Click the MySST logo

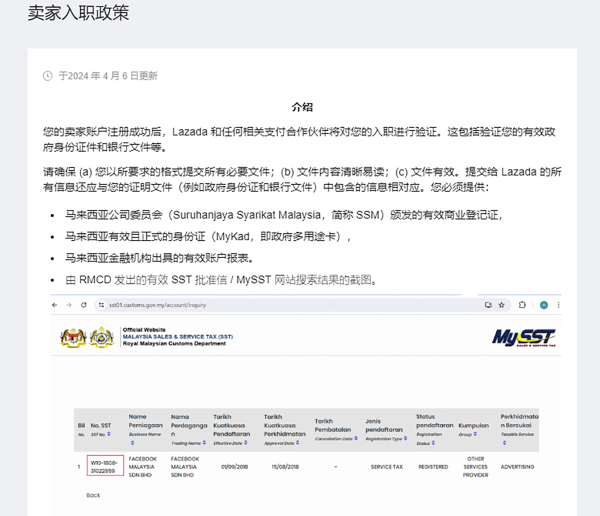[523, 338]
